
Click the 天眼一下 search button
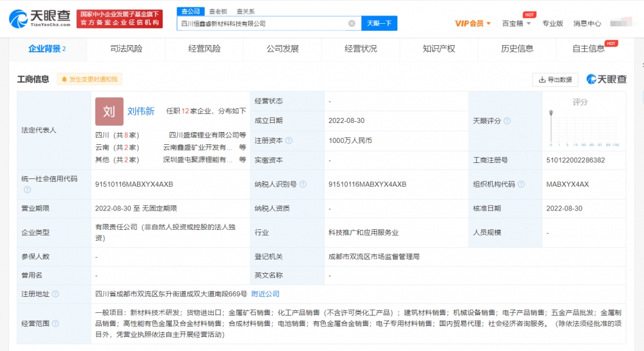coord(379,23)
